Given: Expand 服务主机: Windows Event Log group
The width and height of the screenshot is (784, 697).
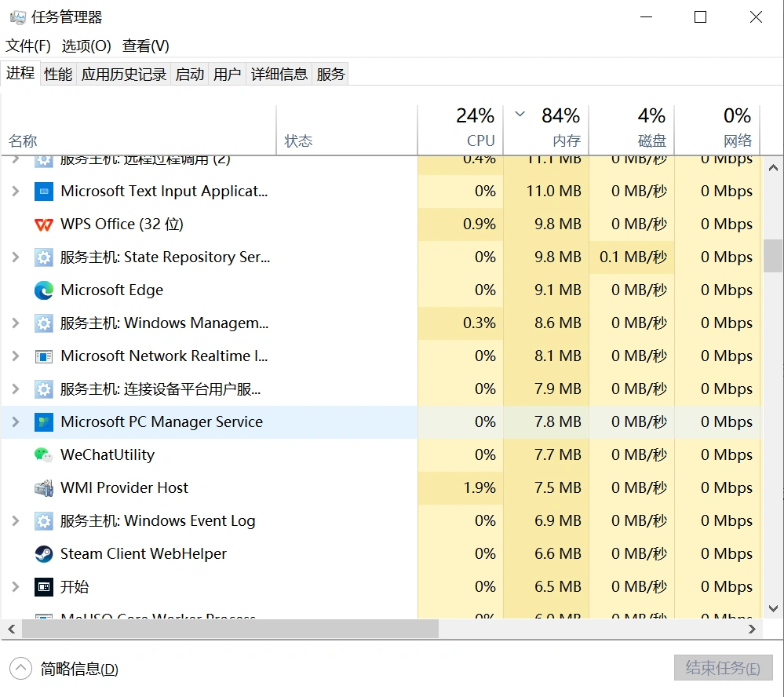Looking at the screenshot, I should pyautogui.click(x=16, y=521).
